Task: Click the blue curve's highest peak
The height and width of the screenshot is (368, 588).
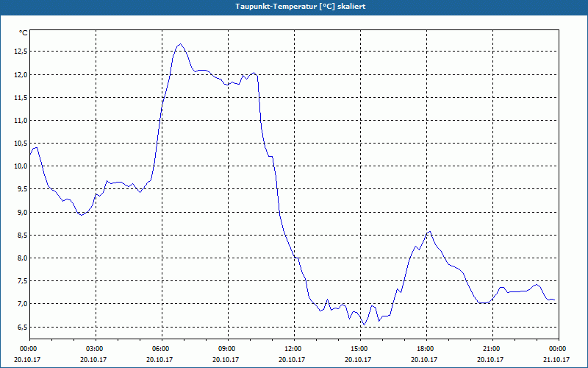Action: 180,44
